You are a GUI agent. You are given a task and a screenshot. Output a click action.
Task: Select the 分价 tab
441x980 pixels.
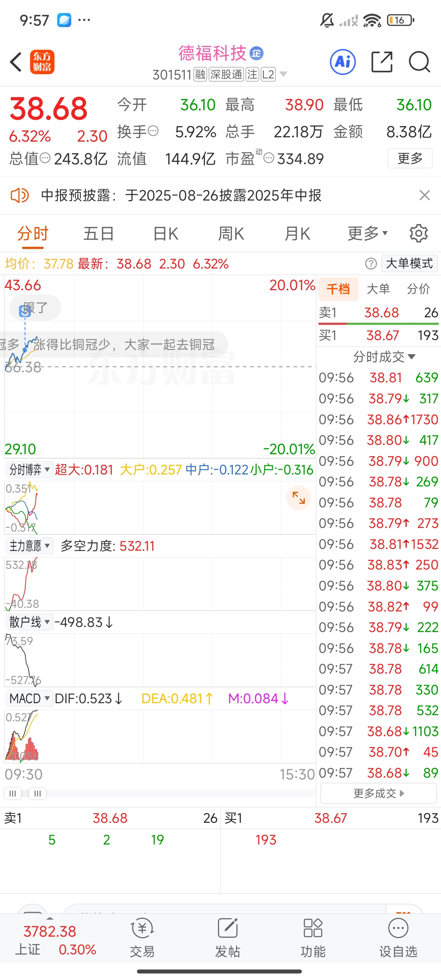click(418, 289)
